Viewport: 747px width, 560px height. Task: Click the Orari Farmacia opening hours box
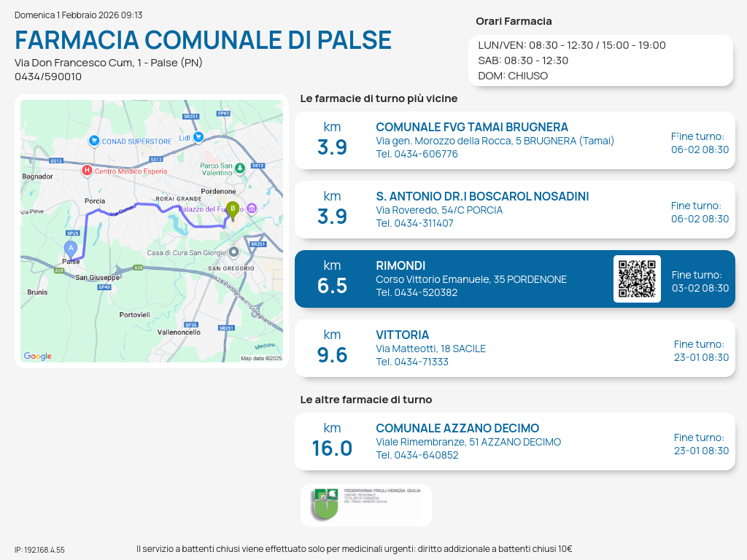(x=600, y=60)
